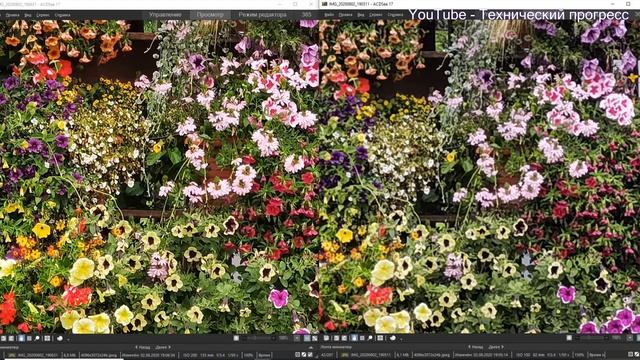Select highlighted scroll hand tool in left window
This screenshot has width=640, height=360.
21,338
